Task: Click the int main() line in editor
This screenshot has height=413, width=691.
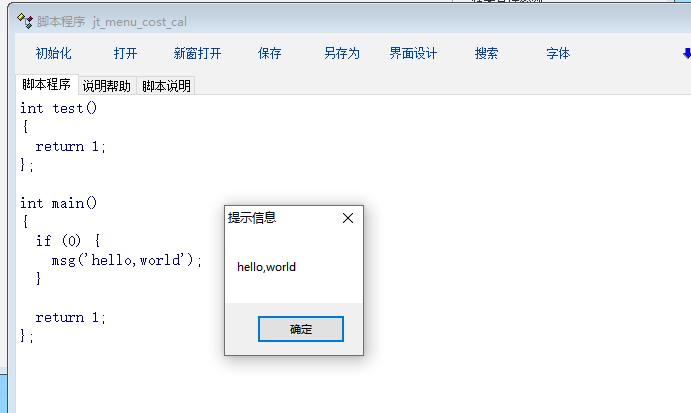Action: [58, 203]
